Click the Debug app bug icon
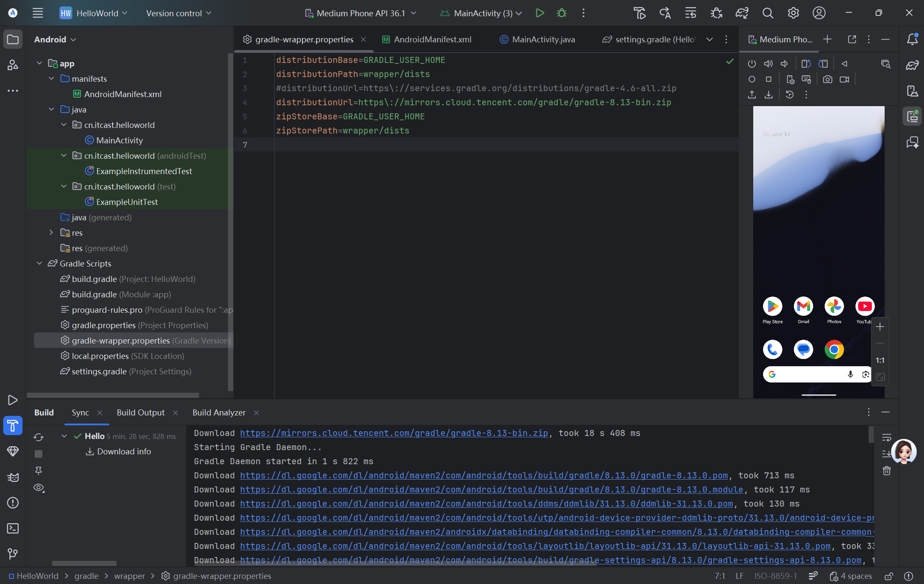The width and height of the screenshot is (924, 584). [x=562, y=13]
